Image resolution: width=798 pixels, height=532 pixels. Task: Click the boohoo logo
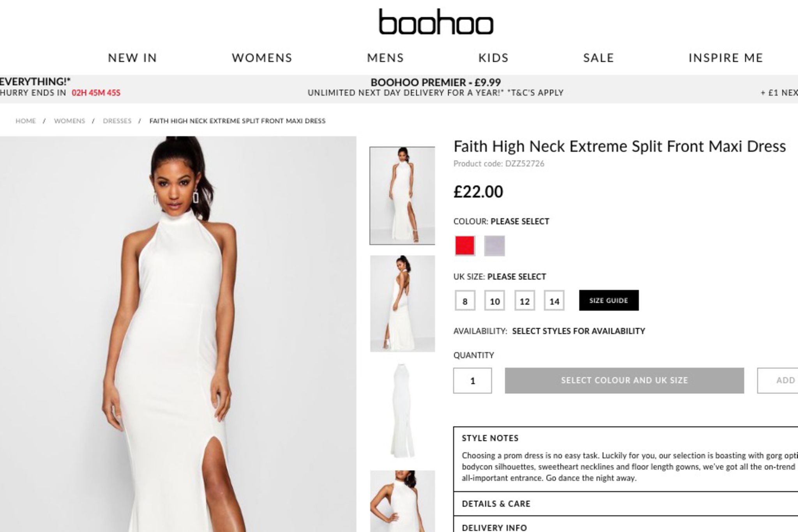click(436, 22)
